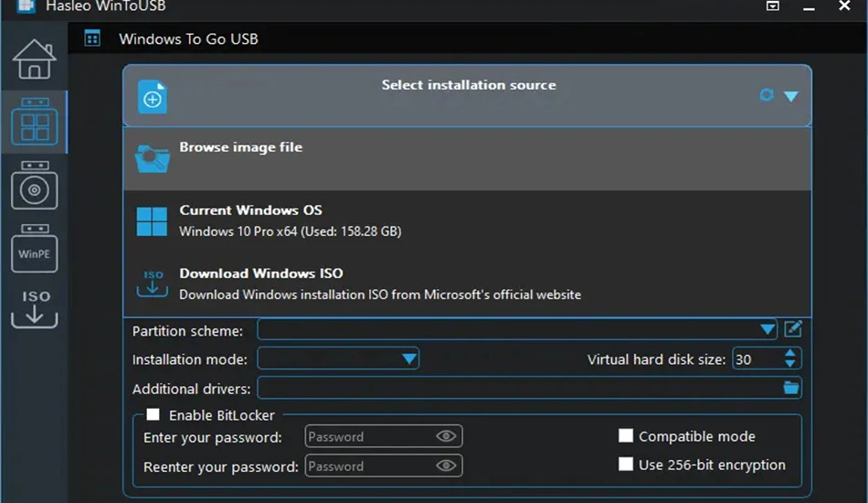
Task: Open the title bar menu dropdown icon
Action: point(773,6)
